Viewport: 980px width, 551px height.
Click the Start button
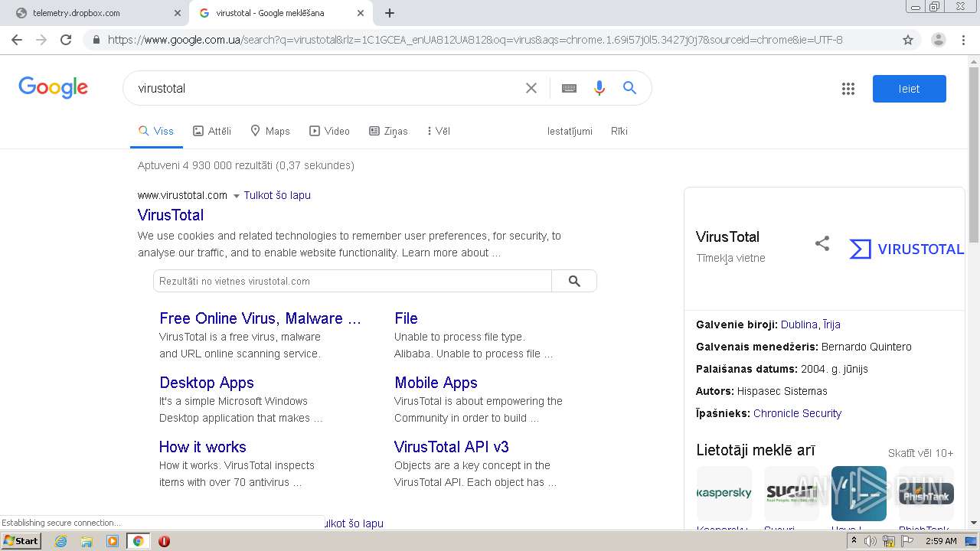pyautogui.click(x=21, y=541)
